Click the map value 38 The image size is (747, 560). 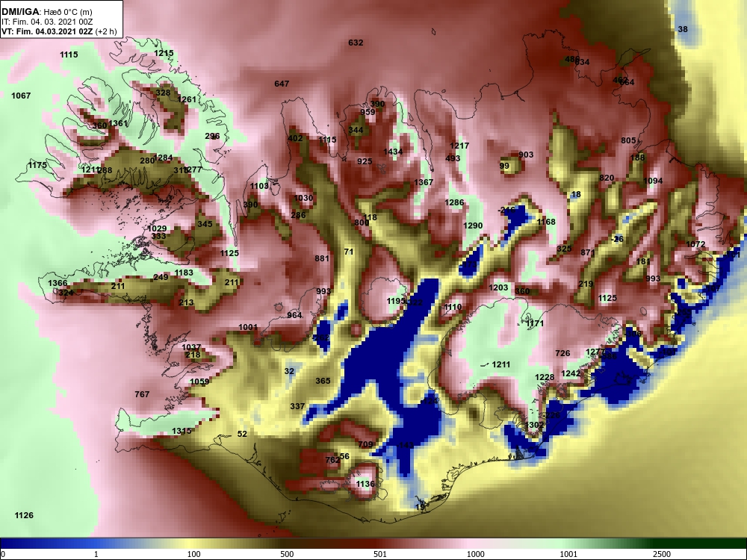tap(683, 29)
